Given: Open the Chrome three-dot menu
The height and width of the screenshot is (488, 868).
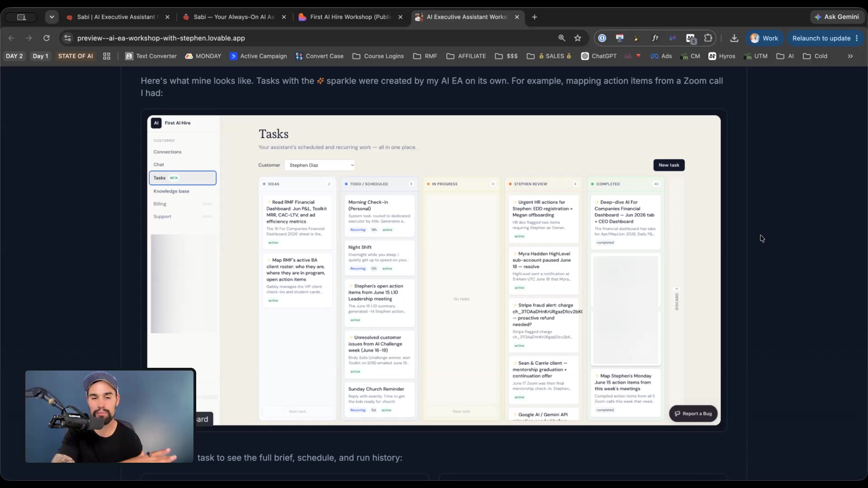Looking at the screenshot, I should [857, 38].
